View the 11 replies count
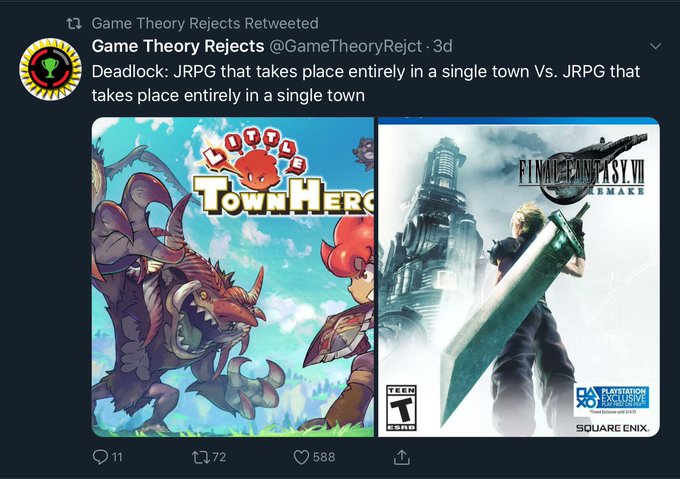 118,457
